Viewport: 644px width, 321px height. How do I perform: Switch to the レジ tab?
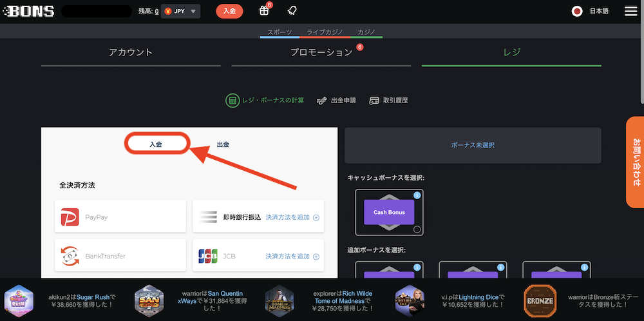[511, 52]
